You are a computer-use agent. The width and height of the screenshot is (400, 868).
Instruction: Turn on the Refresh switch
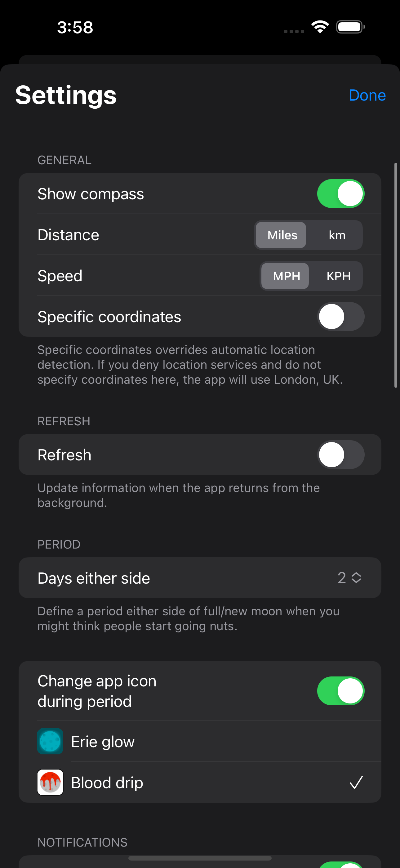pyautogui.click(x=340, y=454)
